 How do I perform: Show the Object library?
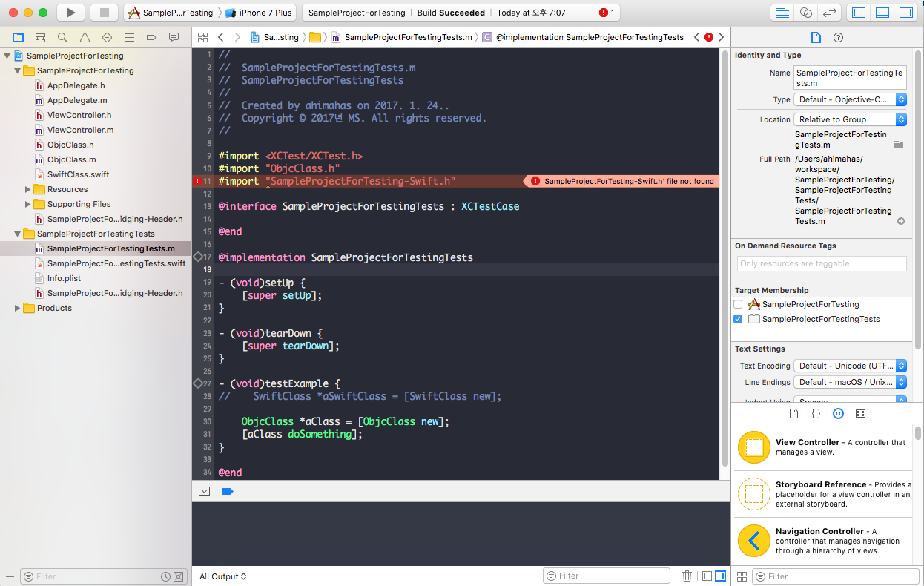[x=838, y=413]
